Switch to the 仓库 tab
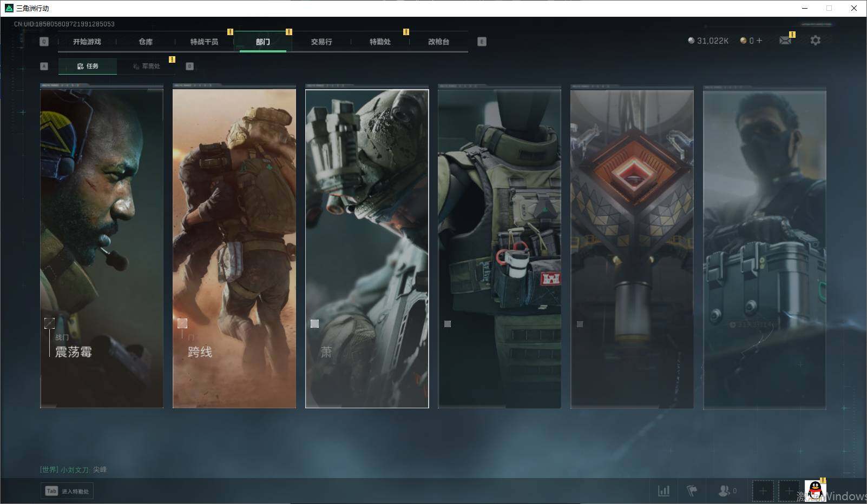Viewport: 867px width, 504px height. 146,42
